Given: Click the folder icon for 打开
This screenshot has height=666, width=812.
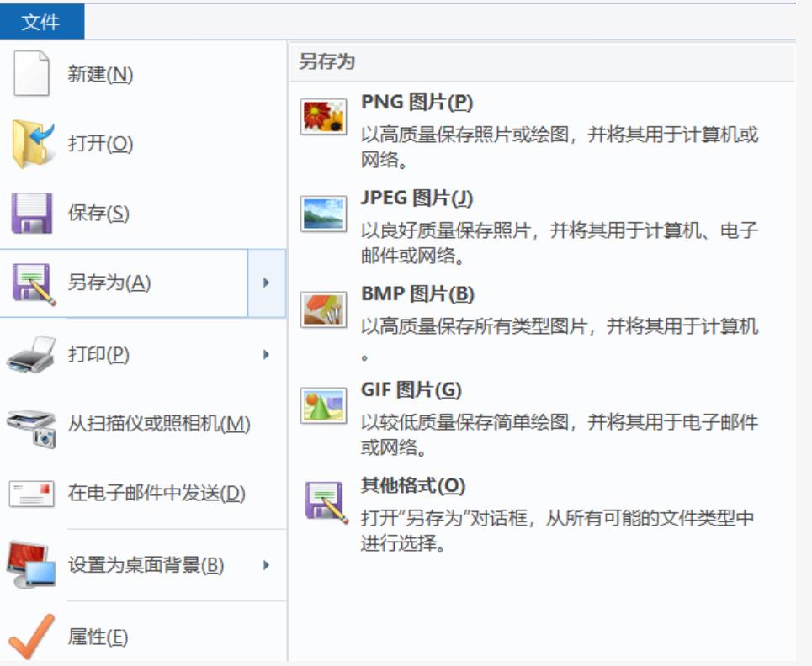Looking at the screenshot, I should pos(32,144).
